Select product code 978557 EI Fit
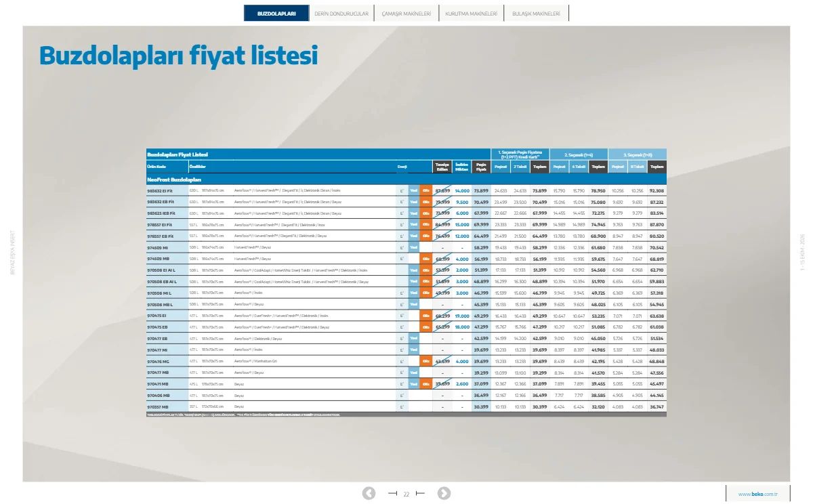Image resolution: width=813 pixels, height=504 pixels. (160, 224)
